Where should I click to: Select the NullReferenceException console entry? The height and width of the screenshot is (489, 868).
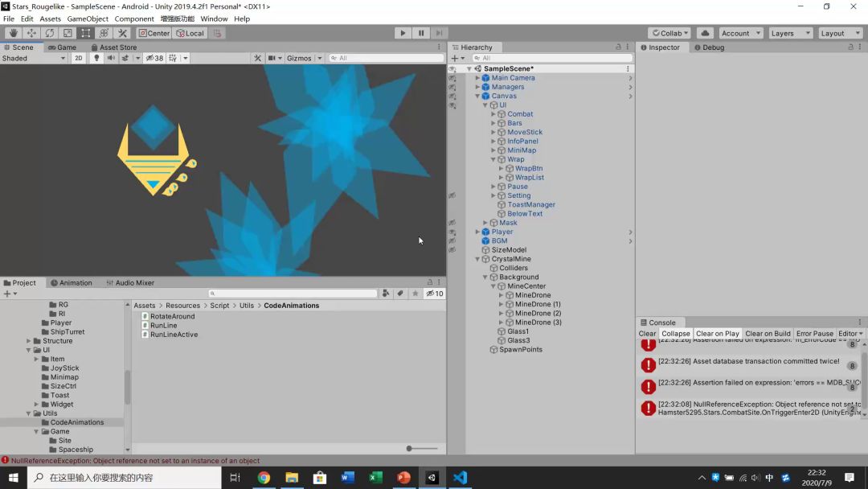click(x=750, y=409)
